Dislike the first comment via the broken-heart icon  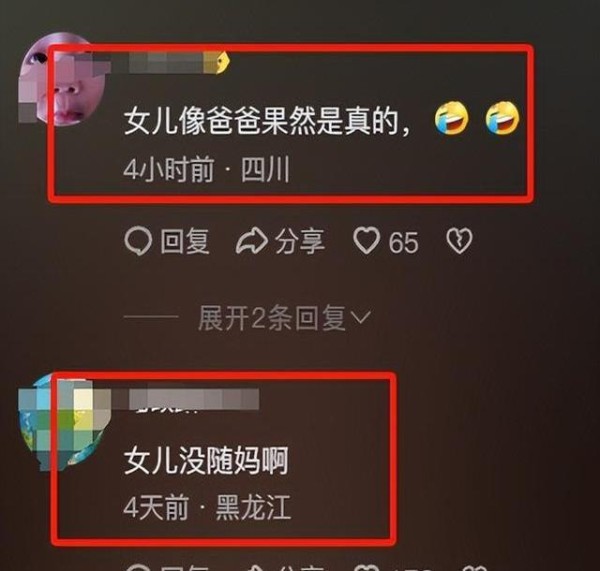(x=459, y=241)
